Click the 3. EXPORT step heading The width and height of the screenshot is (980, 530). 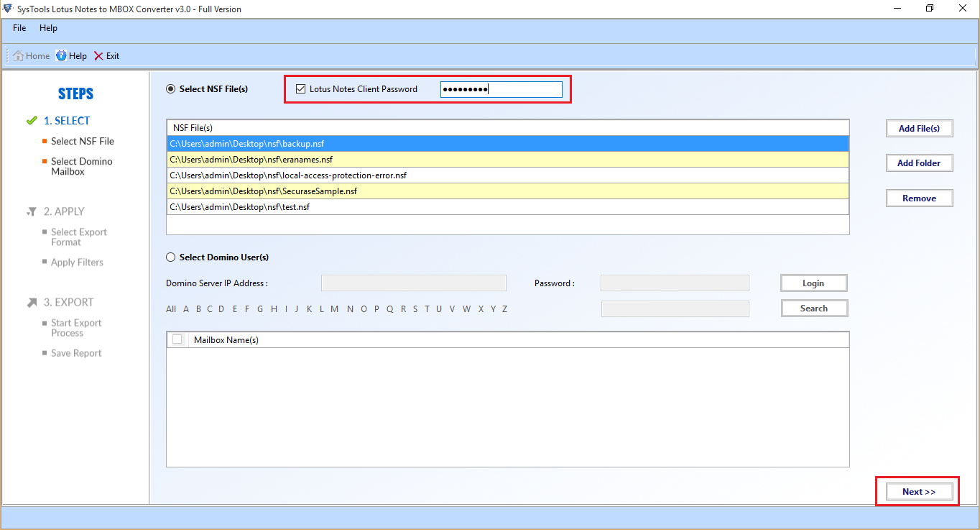68,302
